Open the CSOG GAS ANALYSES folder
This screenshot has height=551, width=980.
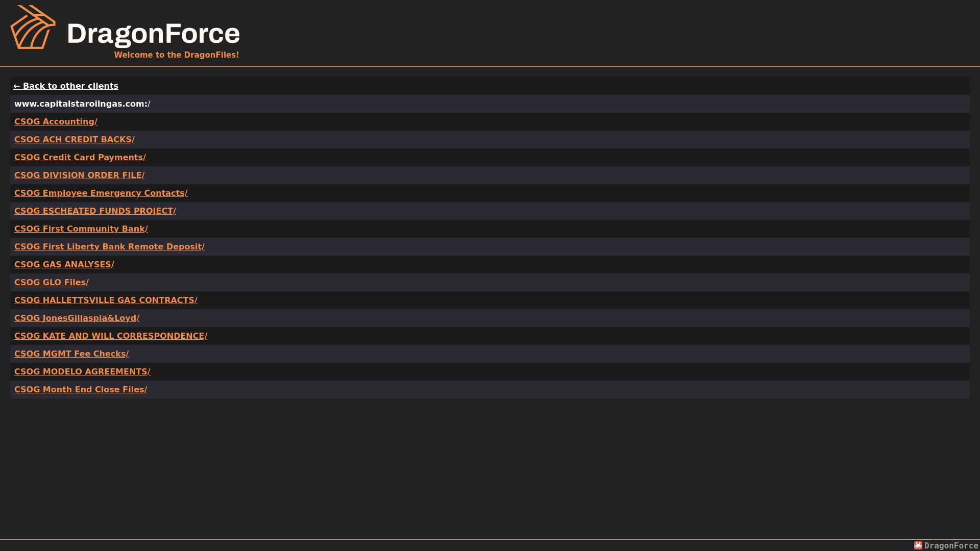[x=64, y=264]
